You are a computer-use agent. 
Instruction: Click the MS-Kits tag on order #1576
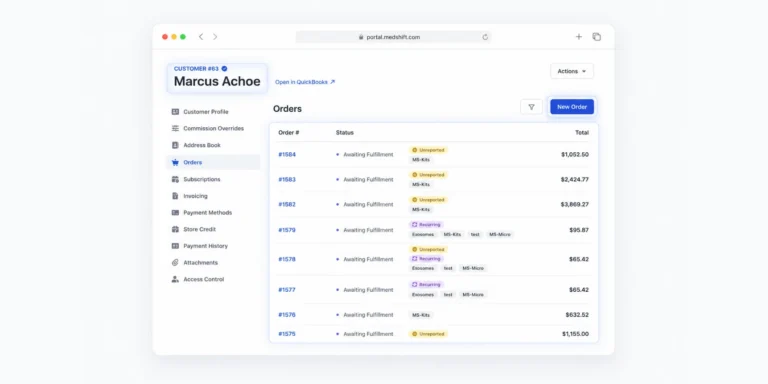[x=421, y=315]
